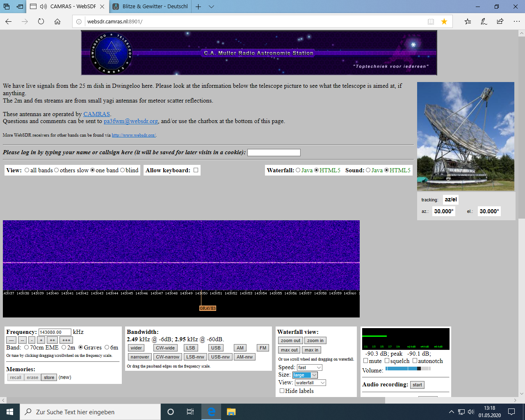Switch to the CAMRAS - WebSDR tab
Screen dimensions: 525x420
pyautogui.click(x=68, y=7)
